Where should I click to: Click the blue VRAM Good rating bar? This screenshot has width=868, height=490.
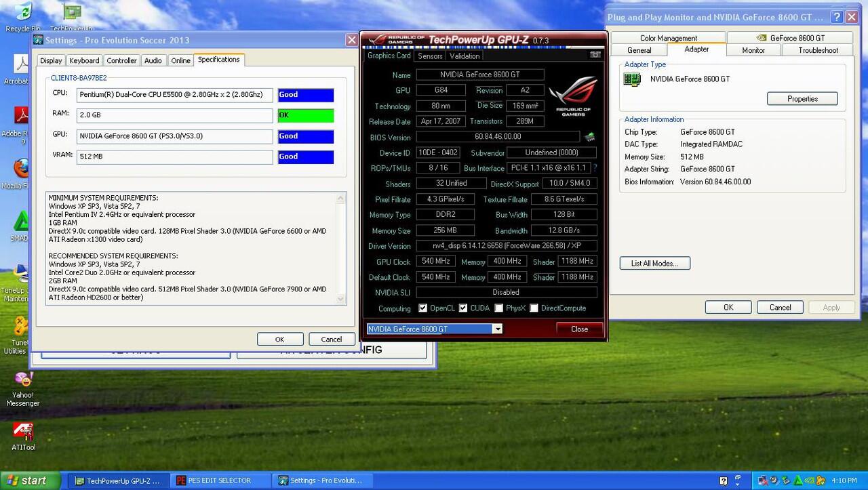tap(306, 157)
